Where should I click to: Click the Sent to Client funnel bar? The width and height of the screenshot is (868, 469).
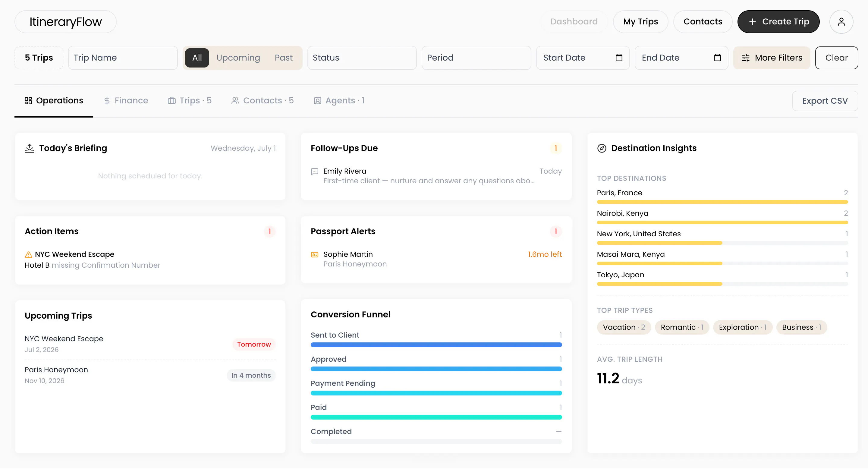[x=436, y=345]
